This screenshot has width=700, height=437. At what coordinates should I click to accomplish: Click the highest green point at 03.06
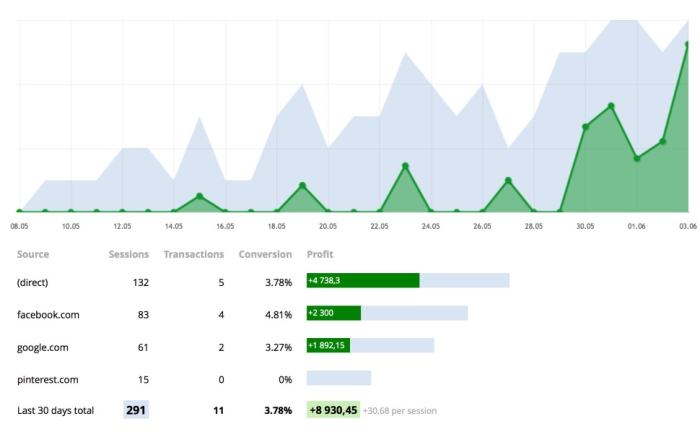[x=688, y=44]
